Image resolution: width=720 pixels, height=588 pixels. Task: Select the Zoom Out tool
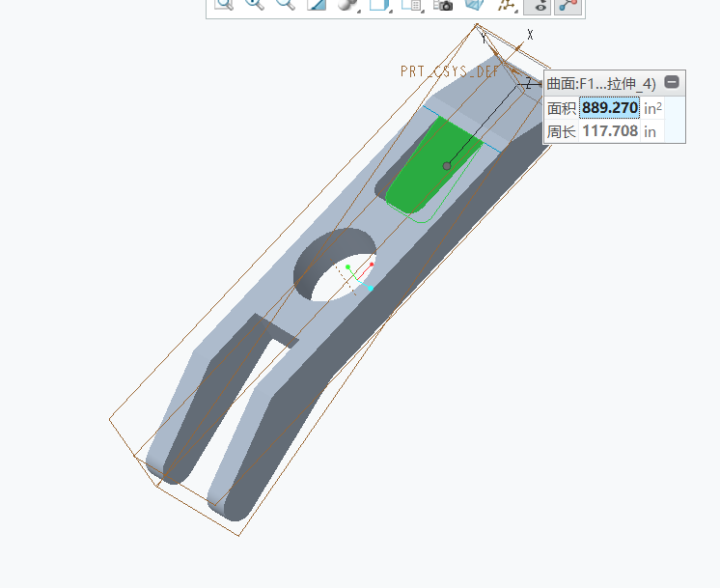point(286,5)
